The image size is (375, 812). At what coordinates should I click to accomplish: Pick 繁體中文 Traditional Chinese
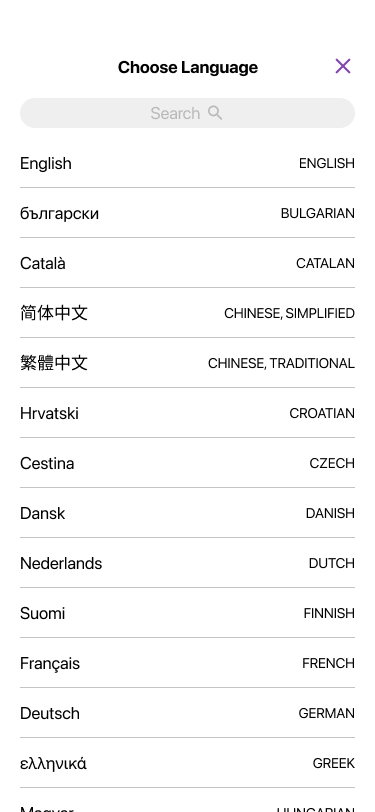(x=188, y=363)
